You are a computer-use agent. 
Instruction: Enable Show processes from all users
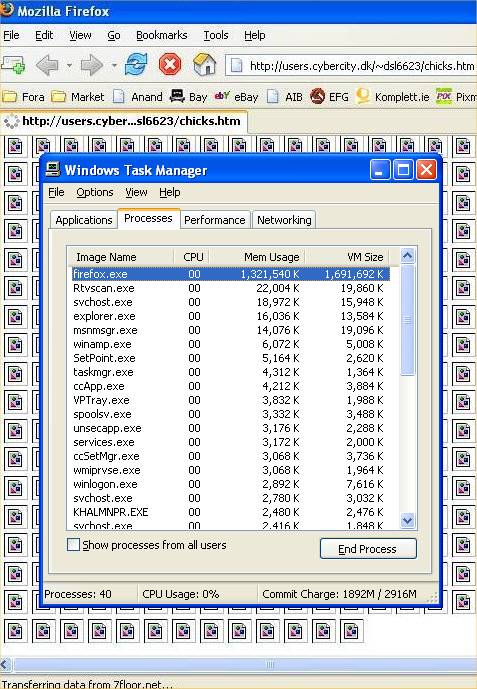73,545
